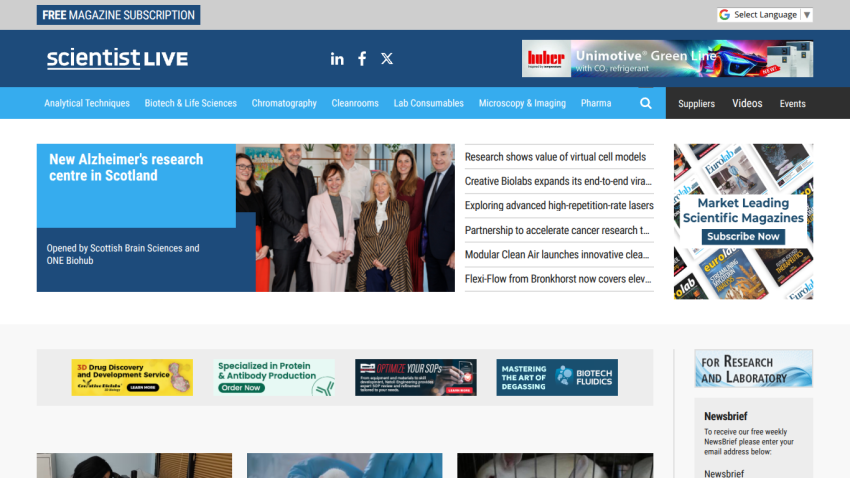Open the Select Language dropdown
The width and height of the screenshot is (850, 478).
point(765,15)
